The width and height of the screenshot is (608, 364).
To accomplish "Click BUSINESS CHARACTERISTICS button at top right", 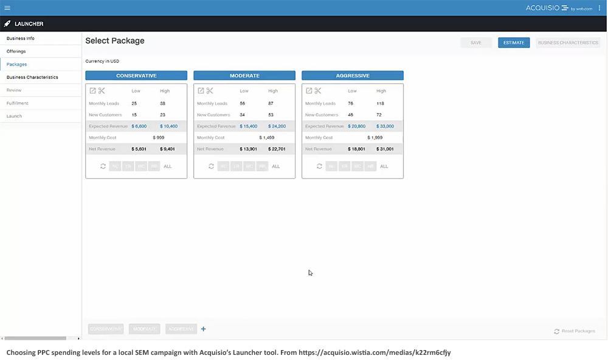I will (x=568, y=43).
